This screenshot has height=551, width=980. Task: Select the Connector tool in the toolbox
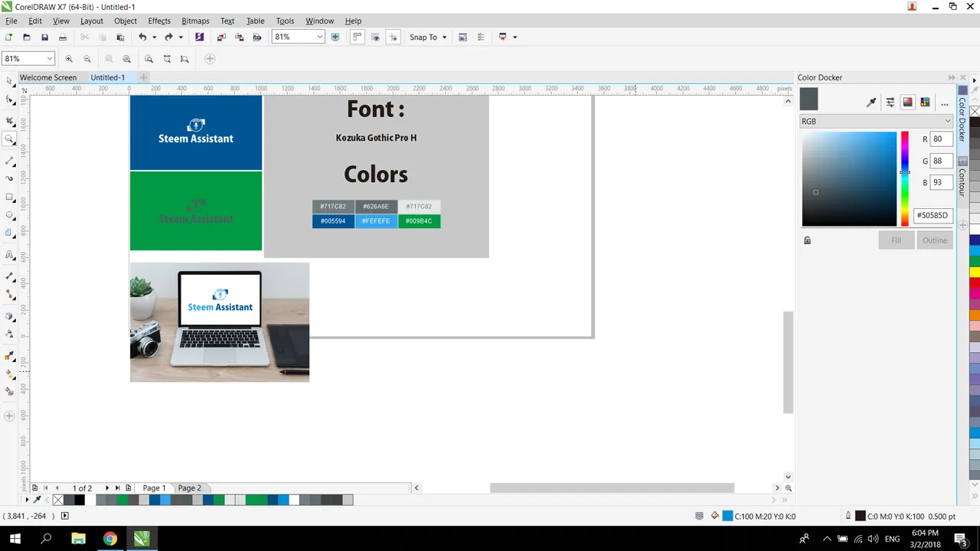pos(9,294)
